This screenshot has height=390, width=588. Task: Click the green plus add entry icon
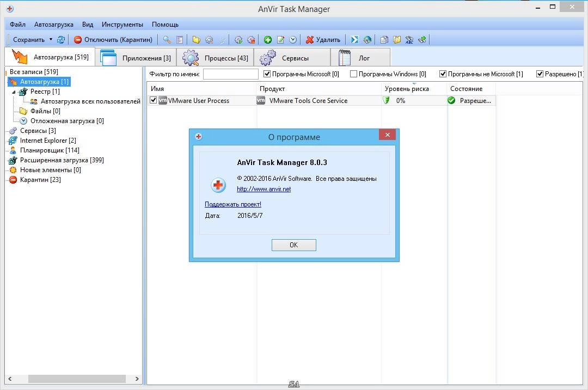pyautogui.click(x=268, y=39)
